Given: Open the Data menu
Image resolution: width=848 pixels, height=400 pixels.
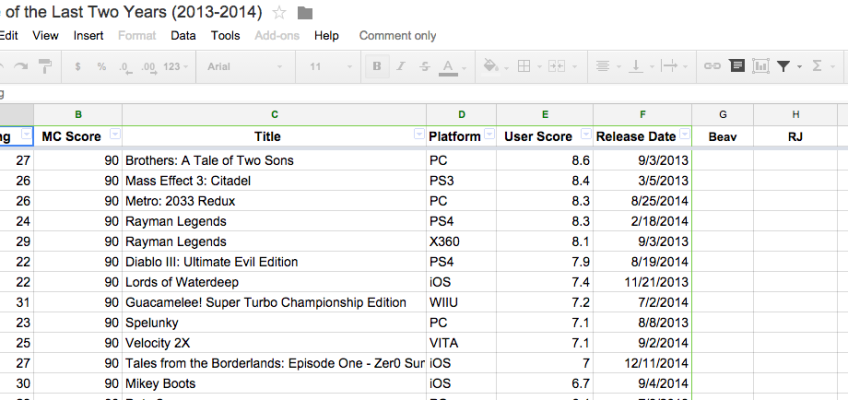Looking at the screenshot, I should coord(183,36).
